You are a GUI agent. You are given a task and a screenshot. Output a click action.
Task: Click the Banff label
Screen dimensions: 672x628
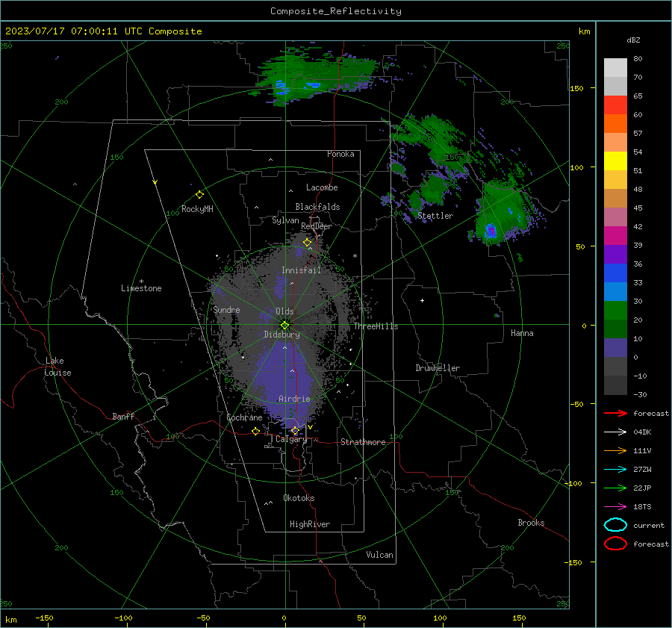tap(123, 416)
